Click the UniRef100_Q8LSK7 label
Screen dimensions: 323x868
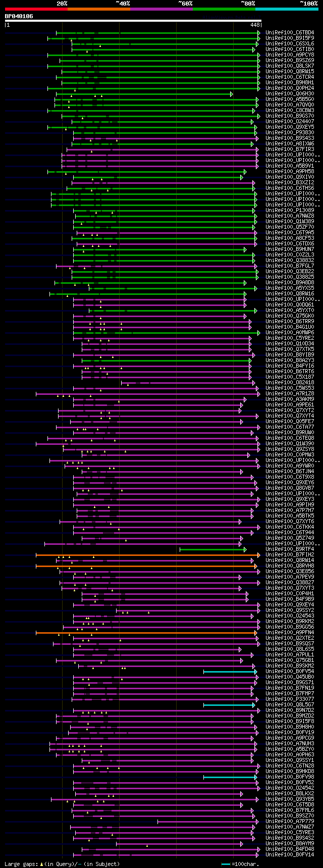(290, 66)
